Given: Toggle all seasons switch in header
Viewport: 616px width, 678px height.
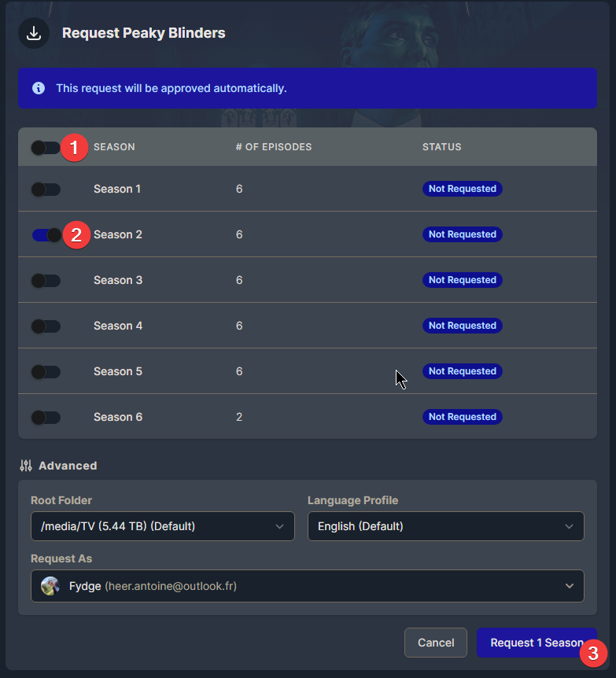Looking at the screenshot, I should 45,147.
